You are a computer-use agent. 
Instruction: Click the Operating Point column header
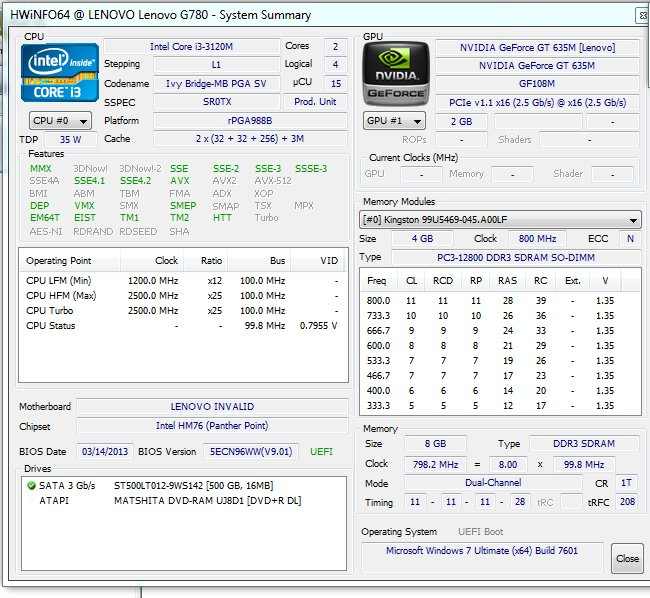point(70,261)
